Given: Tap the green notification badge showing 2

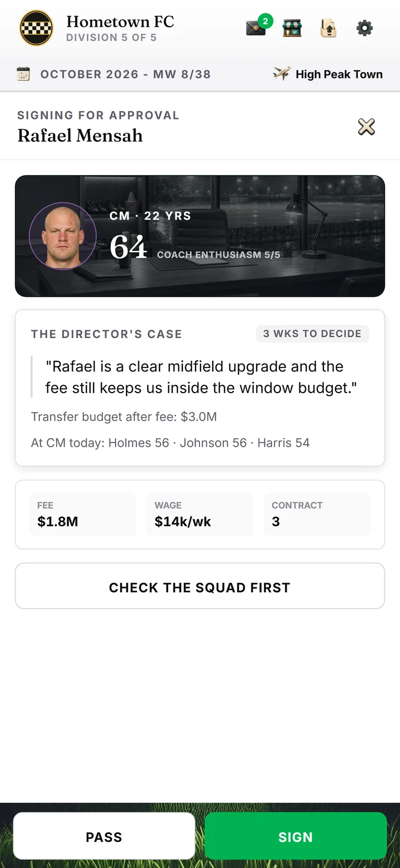Looking at the screenshot, I should [266, 21].
